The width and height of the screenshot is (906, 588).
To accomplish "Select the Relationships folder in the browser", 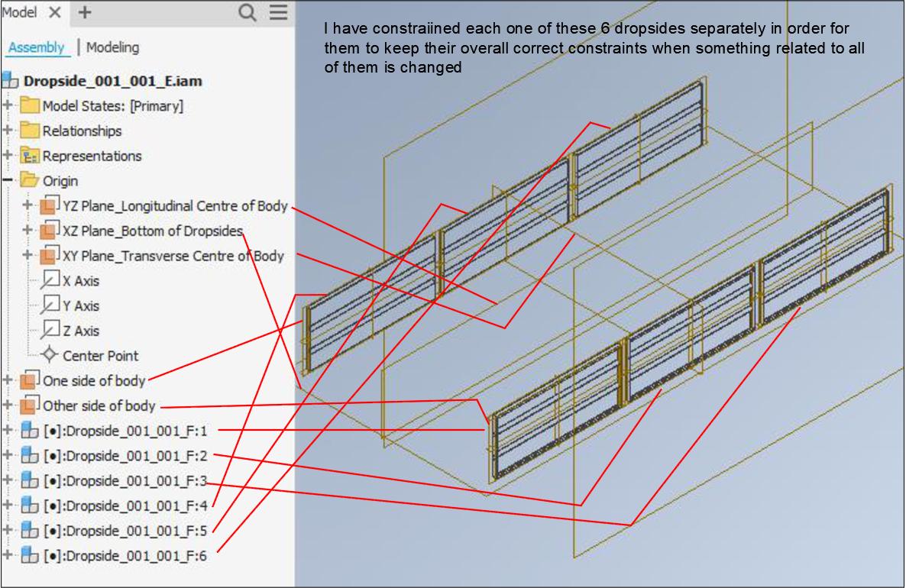I will (85, 131).
